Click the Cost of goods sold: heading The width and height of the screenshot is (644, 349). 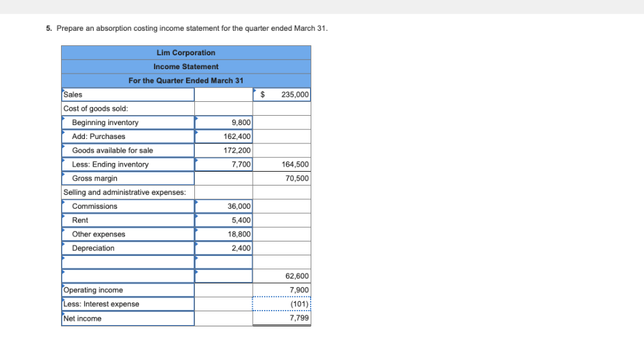[x=96, y=108]
